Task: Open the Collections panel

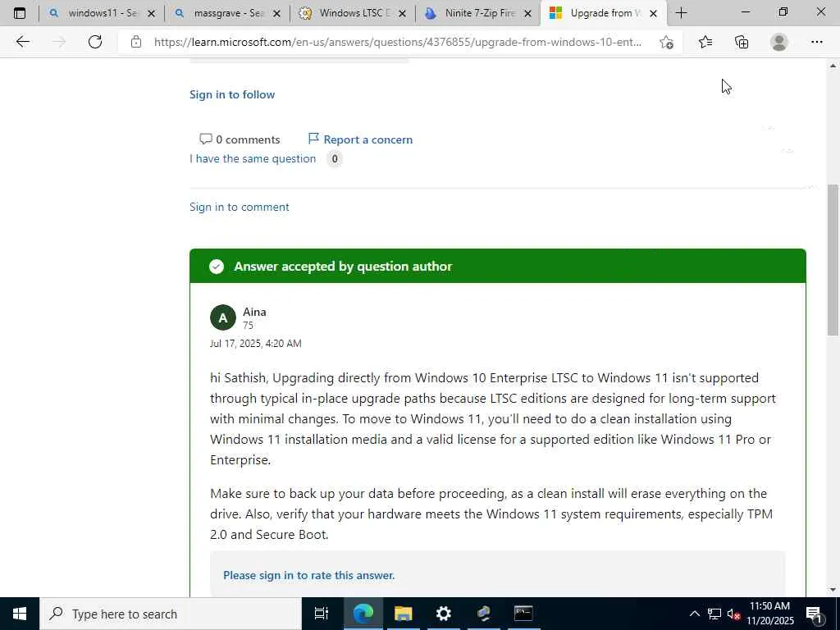Action: 742,42
